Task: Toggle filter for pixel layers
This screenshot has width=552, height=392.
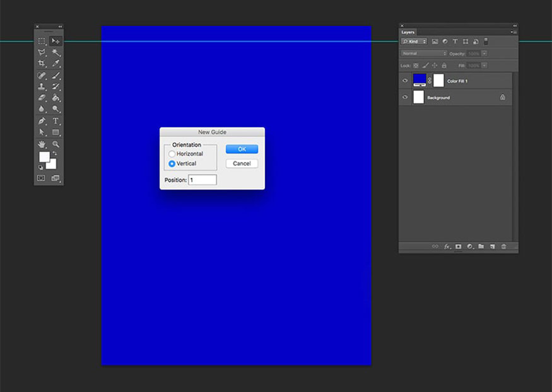Action: pos(435,42)
